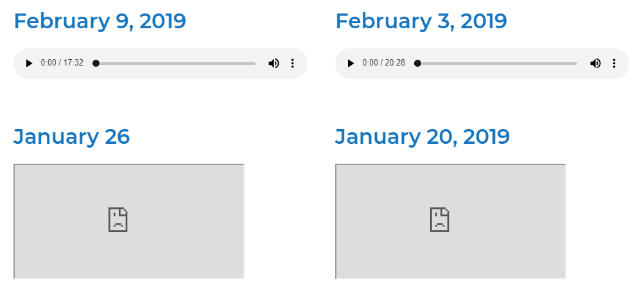
Task: Click the sad-file icon under January 26
Action: click(118, 220)
